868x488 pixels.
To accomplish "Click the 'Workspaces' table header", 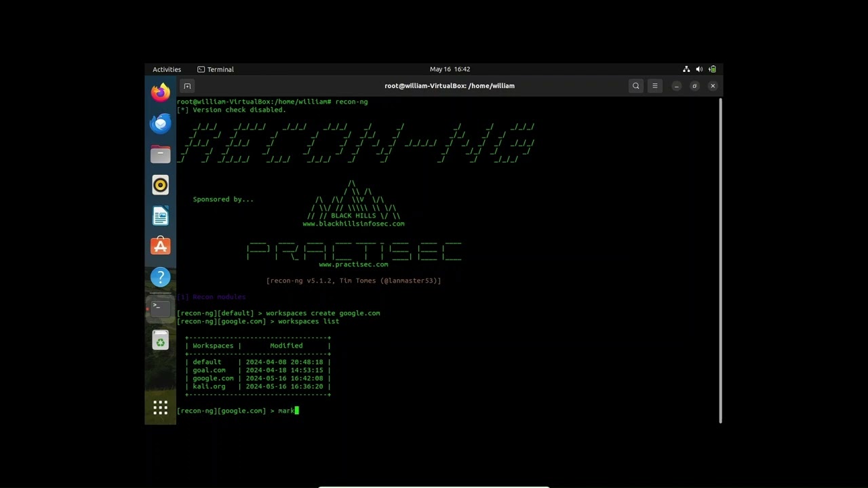I will [x=213, y=346].
